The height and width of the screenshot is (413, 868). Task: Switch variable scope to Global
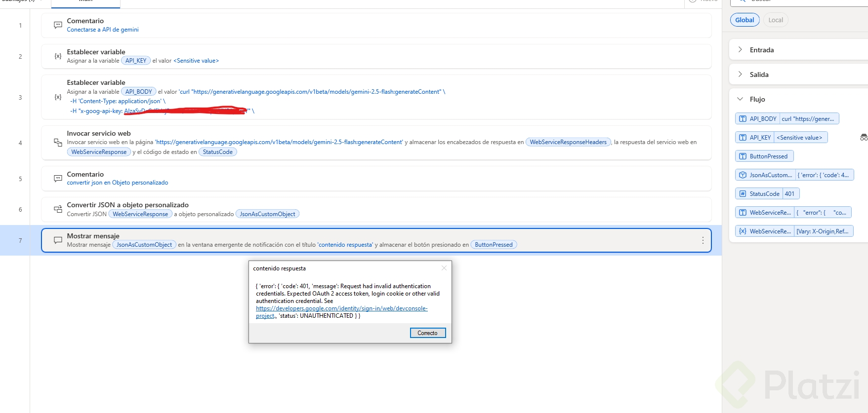coord(744,20)
